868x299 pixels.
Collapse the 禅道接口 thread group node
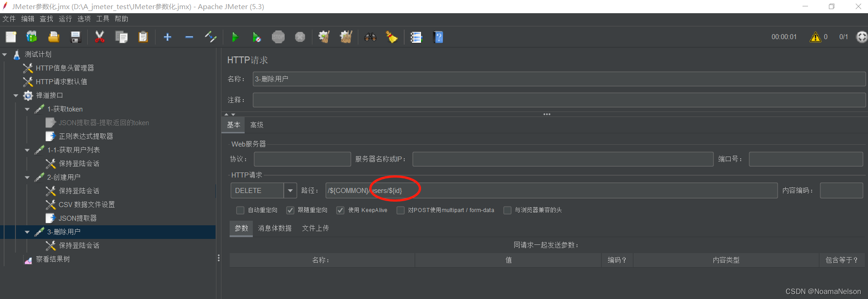[16, 96]
